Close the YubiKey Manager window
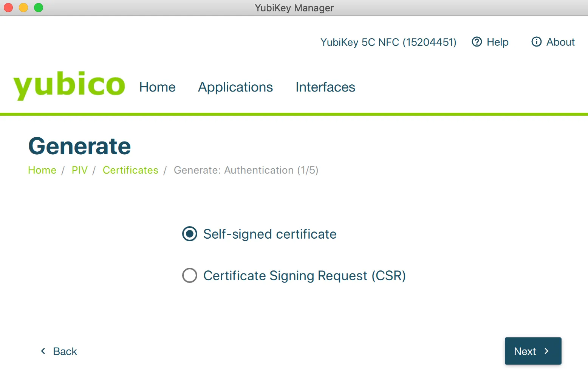The width and height of the screenshot is (588, 382). (x=8, y=8)
